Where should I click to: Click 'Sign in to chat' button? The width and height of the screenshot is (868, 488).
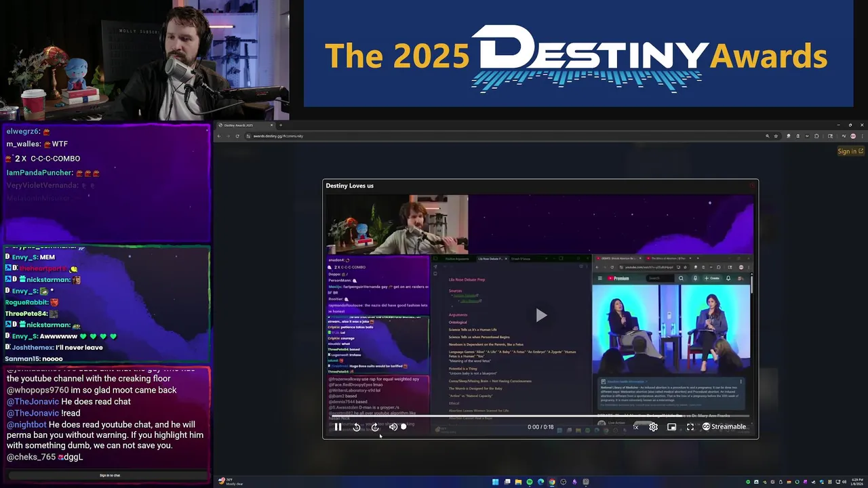click(x=110, y=475)
